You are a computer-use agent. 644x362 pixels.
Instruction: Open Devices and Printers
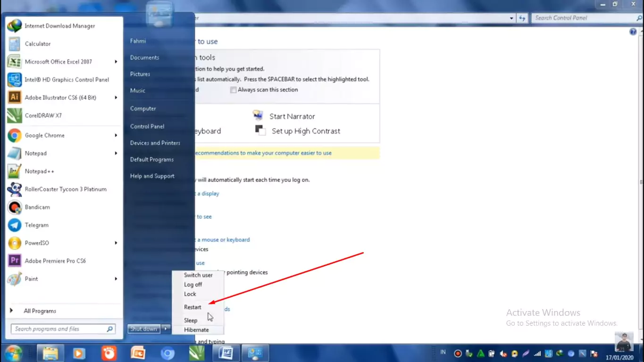coord(155,143)
